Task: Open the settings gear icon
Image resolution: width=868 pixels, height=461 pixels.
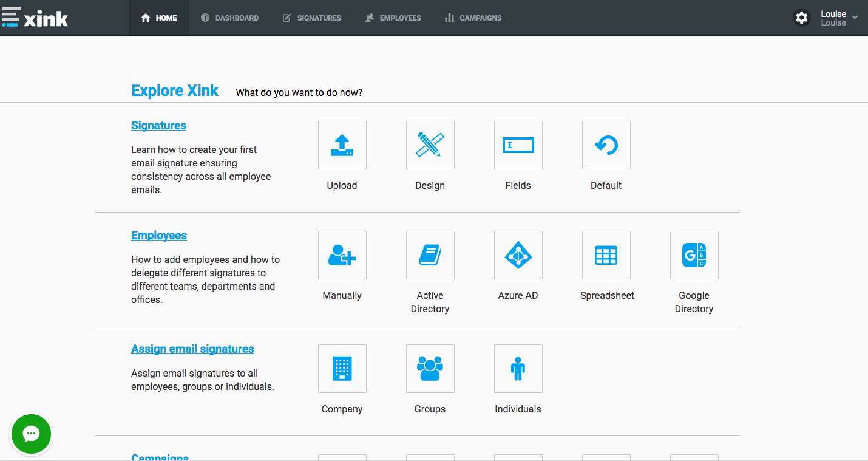Action: tap(802, 18)
